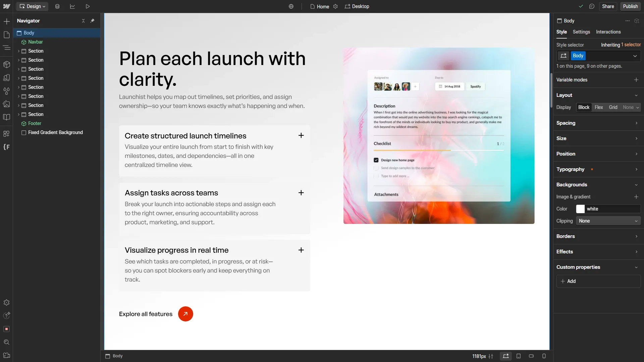Select Grid display option
Screen dimensions: 644x362
613,107
